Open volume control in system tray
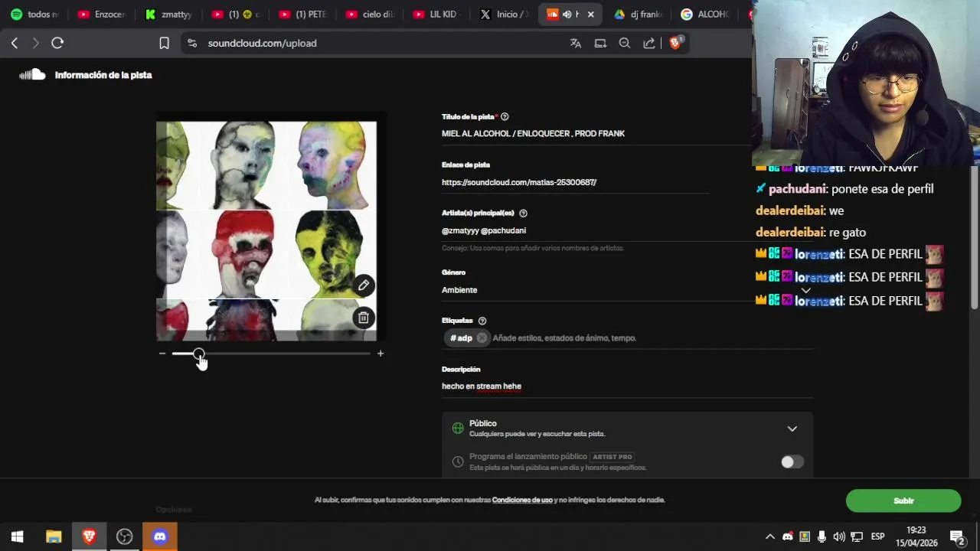The width and height of the screenshot is (980, 551). click(839, 536)
